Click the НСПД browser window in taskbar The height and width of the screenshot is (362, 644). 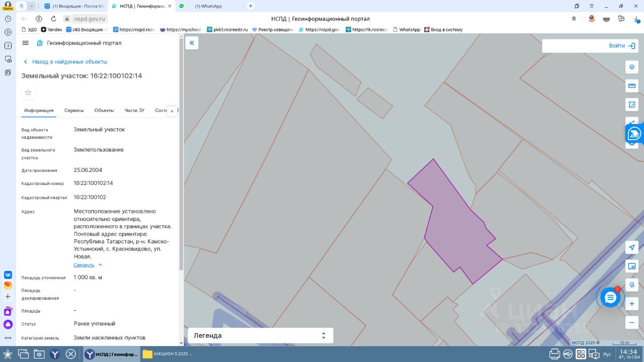(111, 354)
